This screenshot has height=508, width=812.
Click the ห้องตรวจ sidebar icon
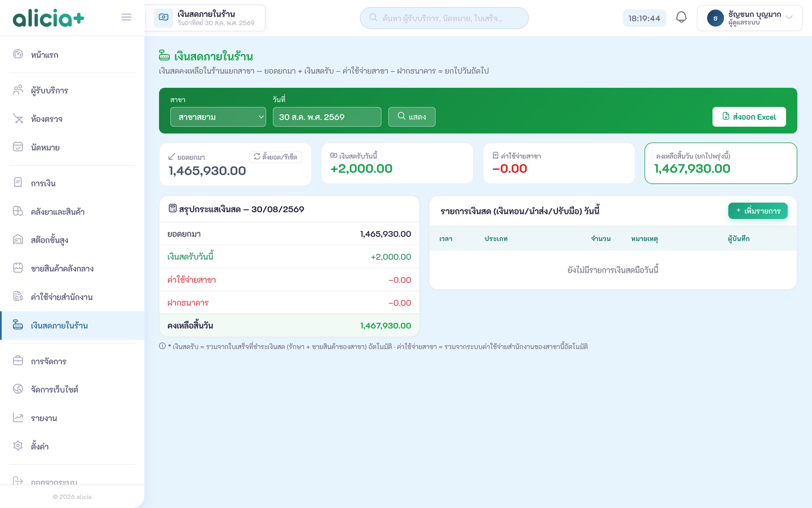tap(18, 118)
